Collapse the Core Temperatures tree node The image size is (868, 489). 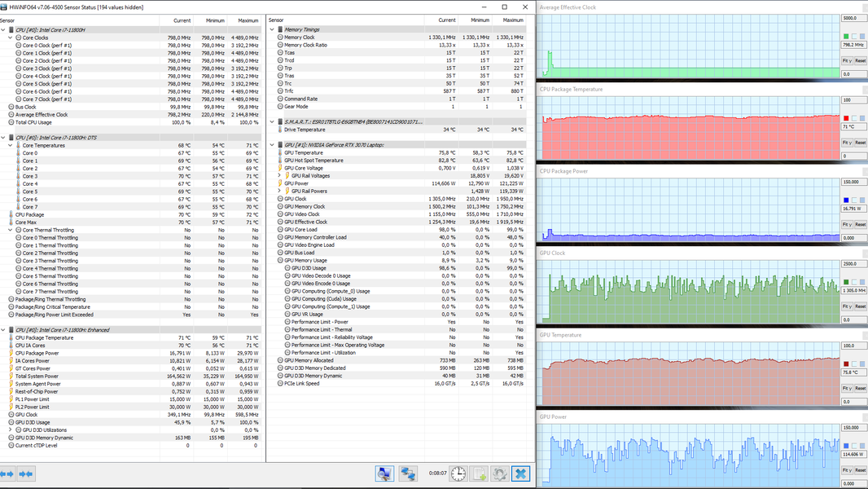pyautogui.click(x=11, y=145)
